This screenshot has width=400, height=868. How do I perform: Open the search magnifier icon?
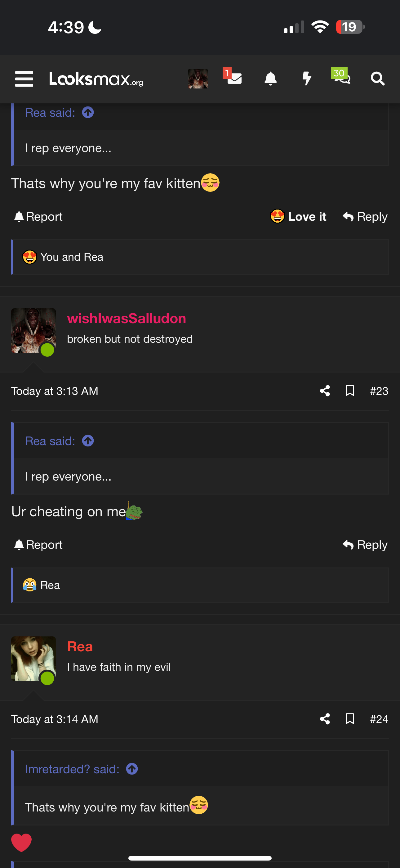point(377,79)
